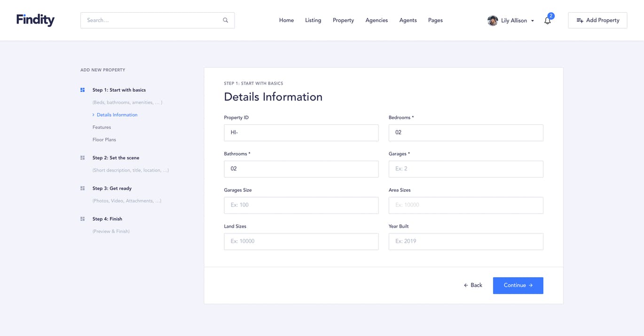Select the Floor Plans sidebar entry
Image resolution: width=644 pixels, height=336 pixels.
pos(104,139)
